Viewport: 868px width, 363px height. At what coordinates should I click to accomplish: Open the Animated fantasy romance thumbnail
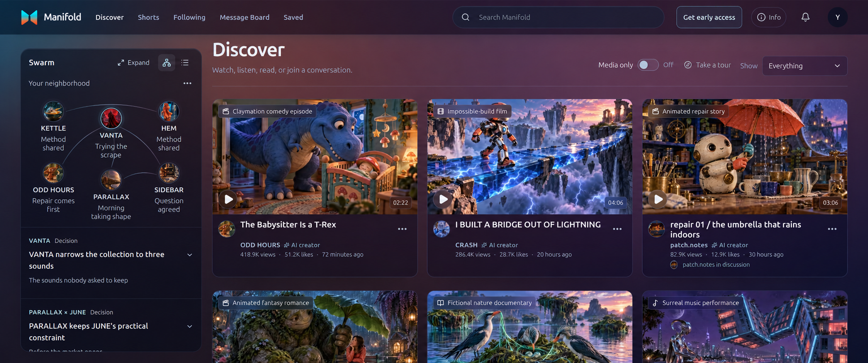[x=315, y=327]
